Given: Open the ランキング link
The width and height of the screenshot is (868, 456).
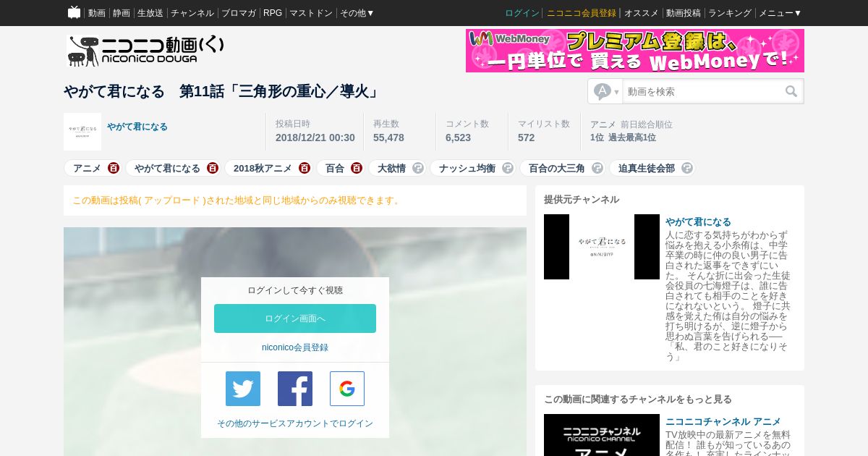Looking at the screenshot, I should [x=730, y=13].
